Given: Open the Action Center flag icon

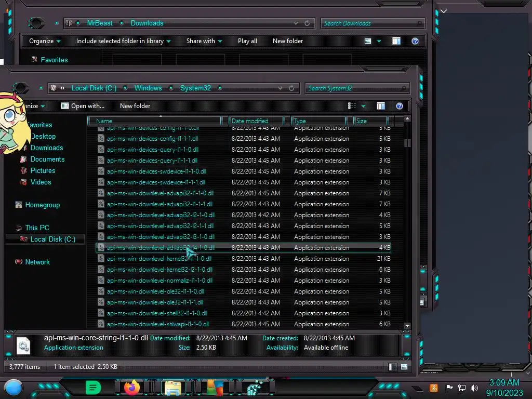Looking at the screenshot, I should 449,388.
